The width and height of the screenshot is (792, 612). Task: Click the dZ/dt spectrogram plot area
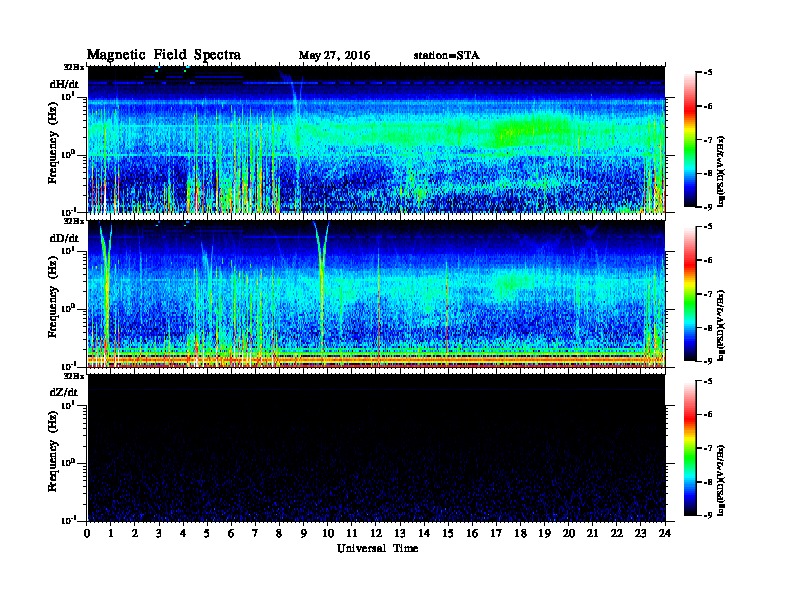coord(376,448)
